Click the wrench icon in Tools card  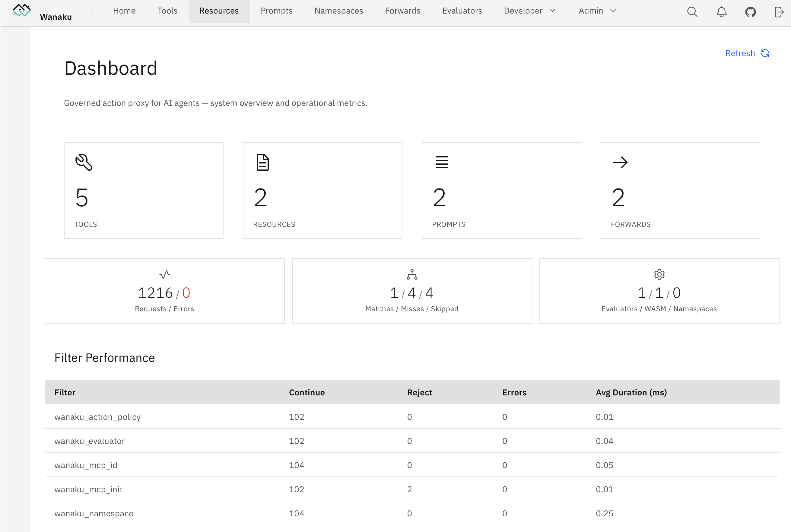(x=84, y=162)
